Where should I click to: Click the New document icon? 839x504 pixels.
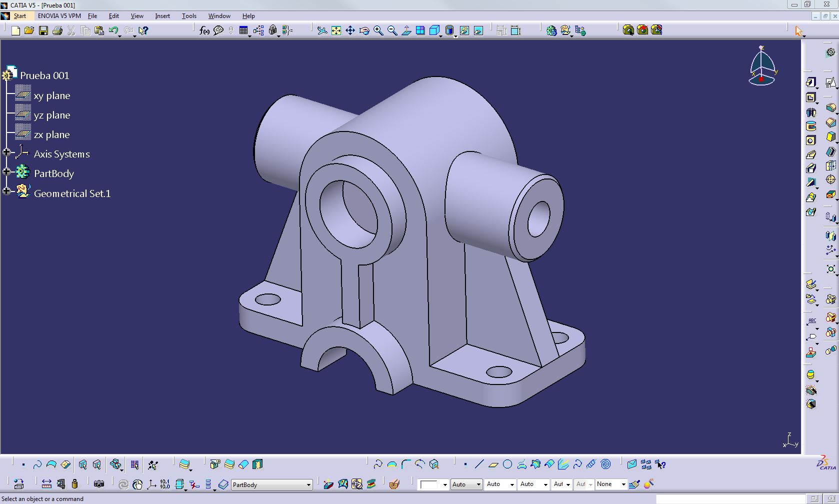[x=15, y=30]
